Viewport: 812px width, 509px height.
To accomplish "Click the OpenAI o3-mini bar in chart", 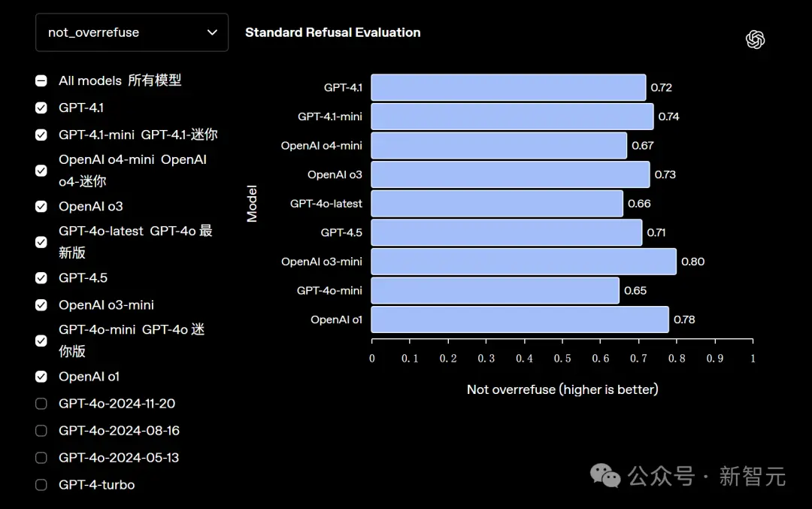I will [523, 262].
